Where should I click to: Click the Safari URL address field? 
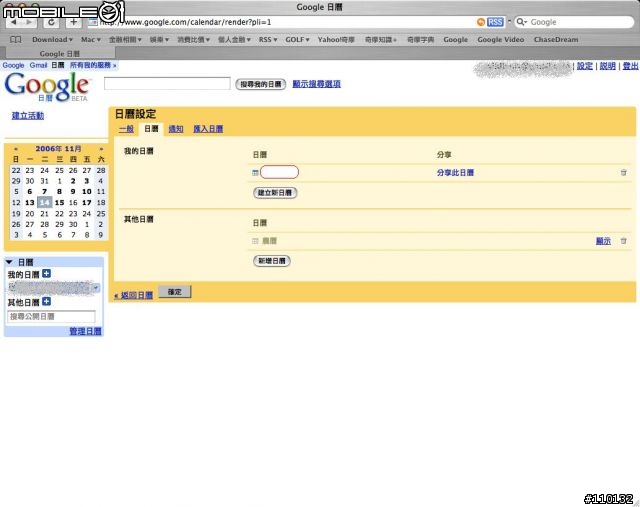[x=282, y=22]
